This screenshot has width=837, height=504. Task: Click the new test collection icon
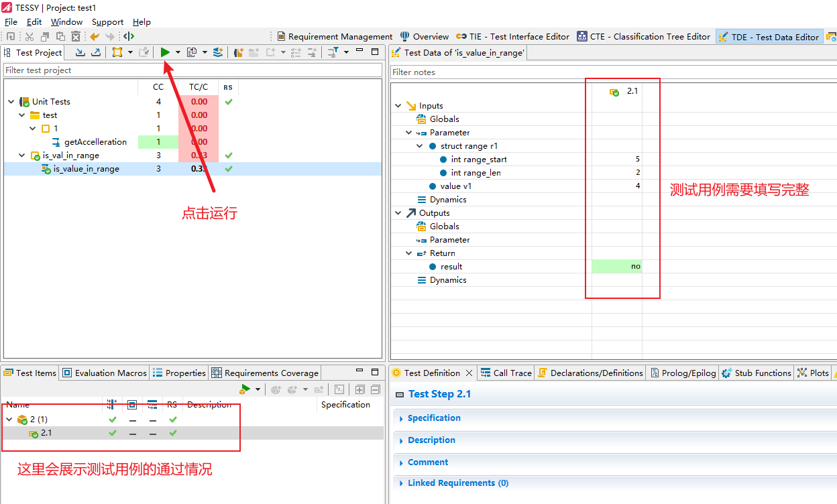(x=239, y=52)
